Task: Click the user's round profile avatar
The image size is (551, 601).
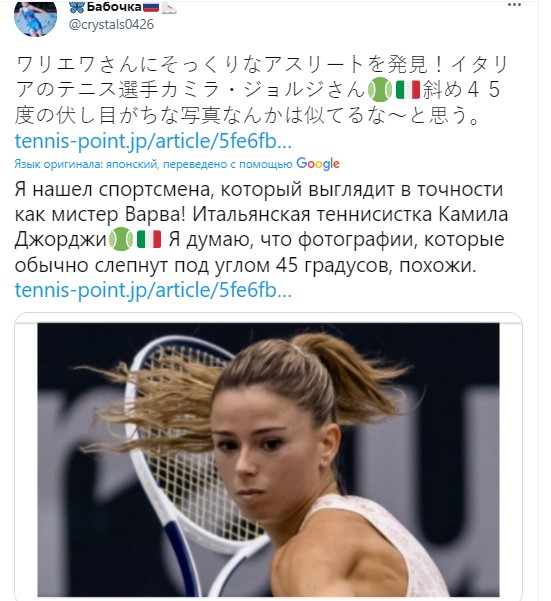Action: [36, 16]
